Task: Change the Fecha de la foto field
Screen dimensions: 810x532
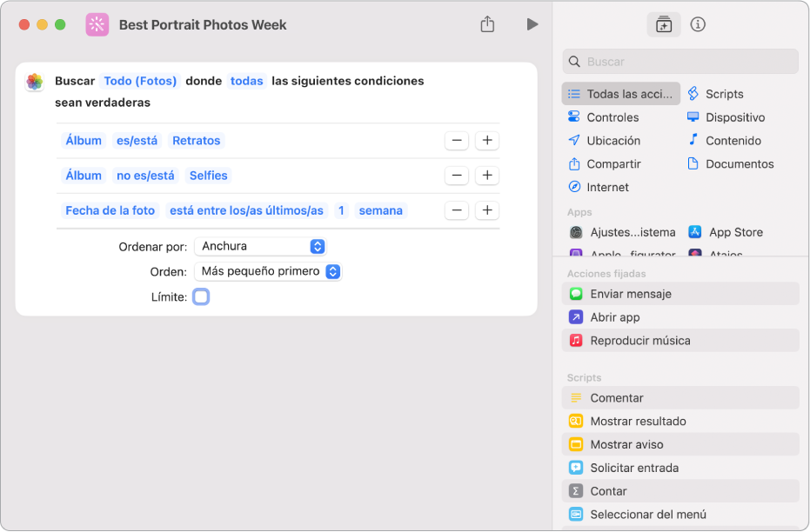Action: (x=110, y=210)
